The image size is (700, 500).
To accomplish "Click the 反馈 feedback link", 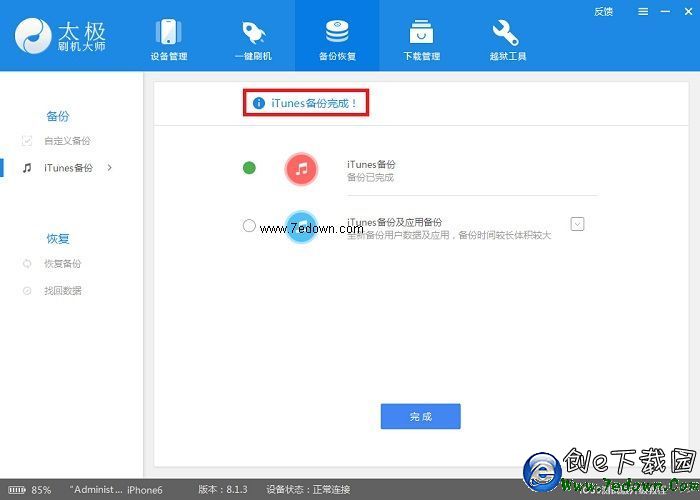I will [x=603, y=12].
